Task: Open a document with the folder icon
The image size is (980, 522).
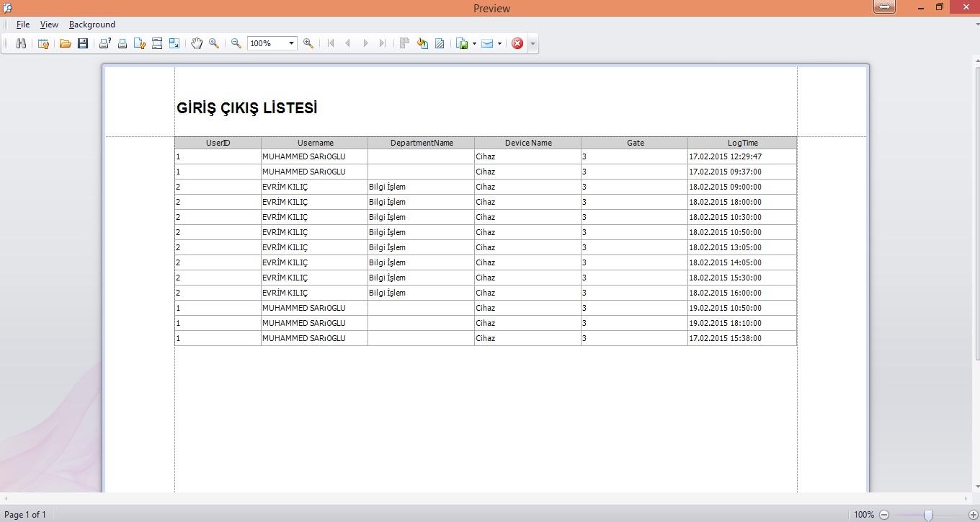Action: point(66,43)
